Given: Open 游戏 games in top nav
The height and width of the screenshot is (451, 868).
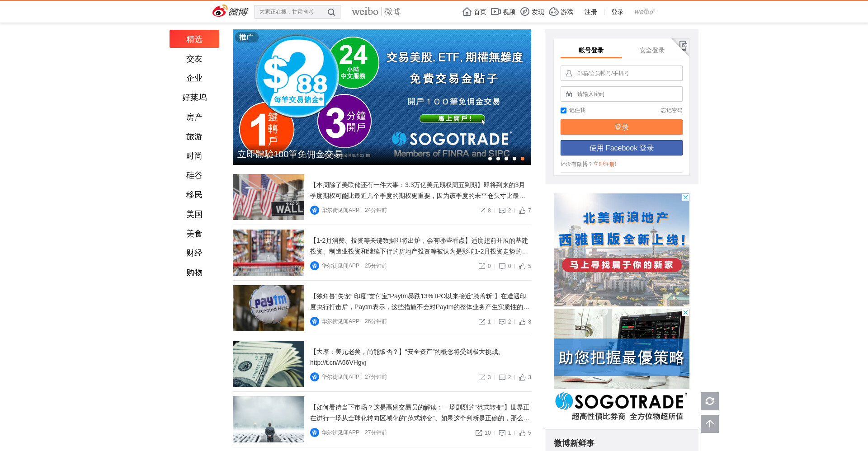Looking at the screenshot, I should pyautogui.click(x=561, y=12).
